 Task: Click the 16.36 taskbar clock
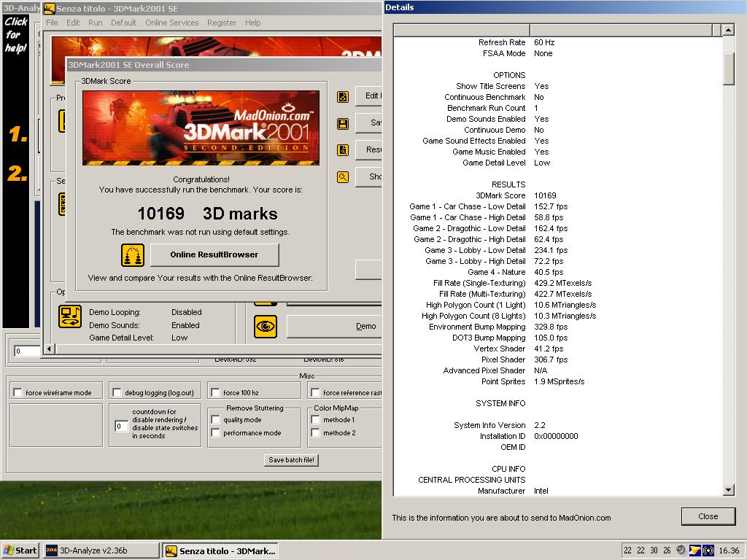click(x=729, y=551)
